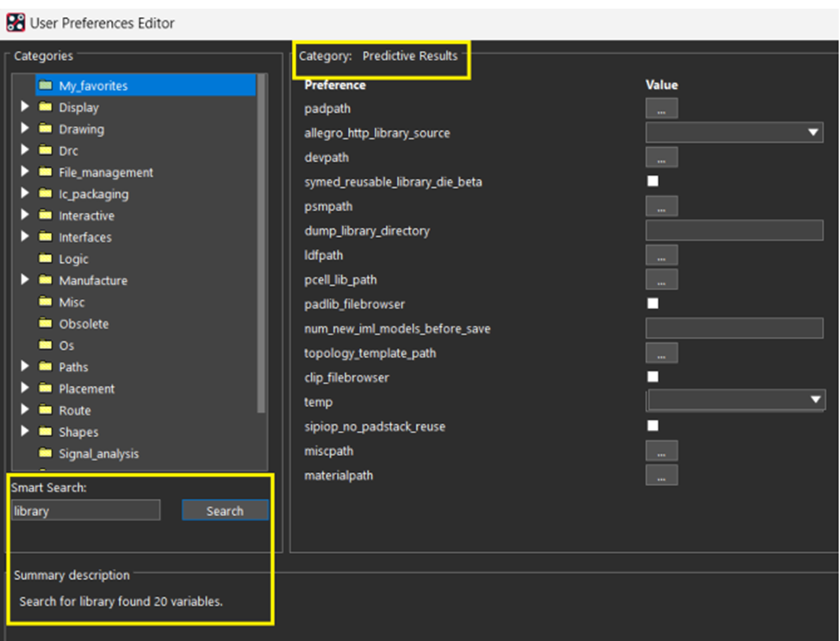
Task: Click the padpath browse ellipsis button
Action: pos(661,109)
